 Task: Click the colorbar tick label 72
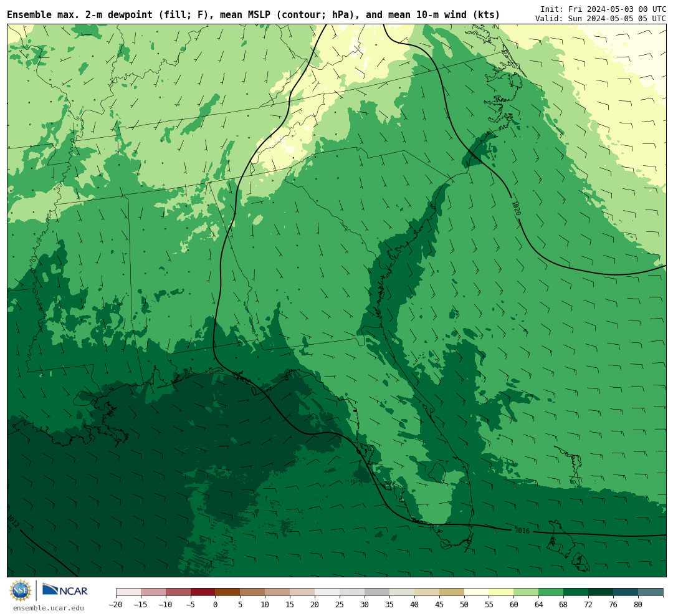click(588, 604)
